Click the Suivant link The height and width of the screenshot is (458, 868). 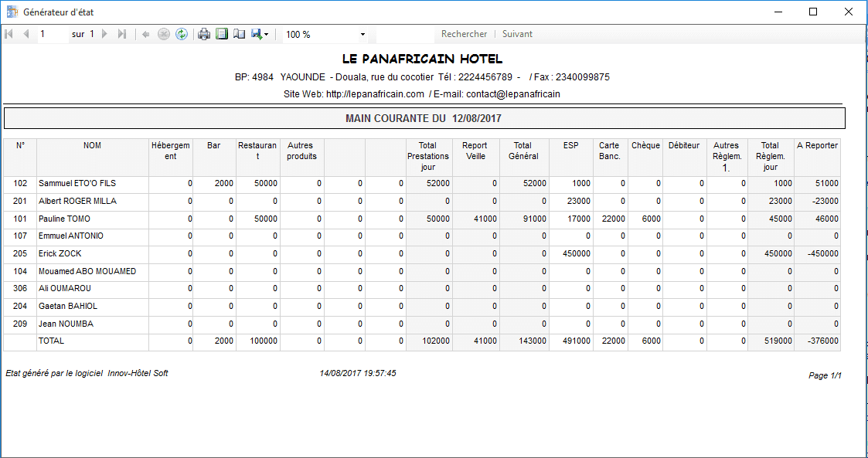pos(517,34)
